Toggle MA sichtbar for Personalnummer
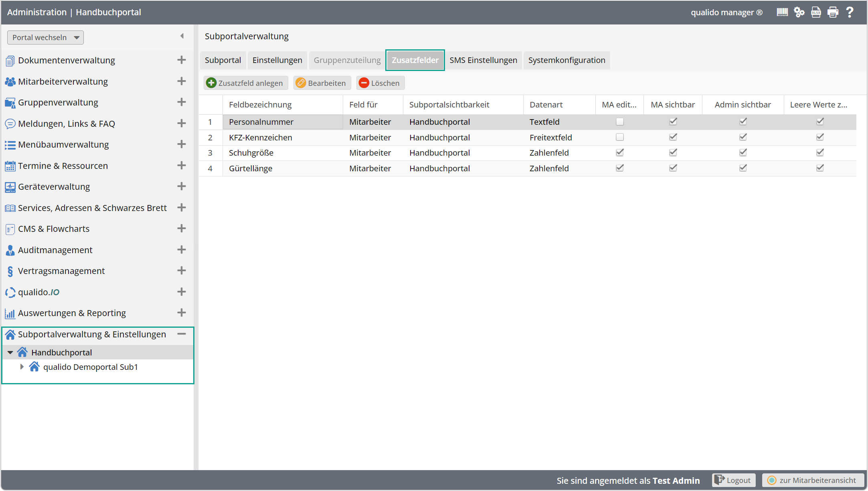The width and height of the screenshot is (868, 491). pyautogui.click(x=673, y=122)
